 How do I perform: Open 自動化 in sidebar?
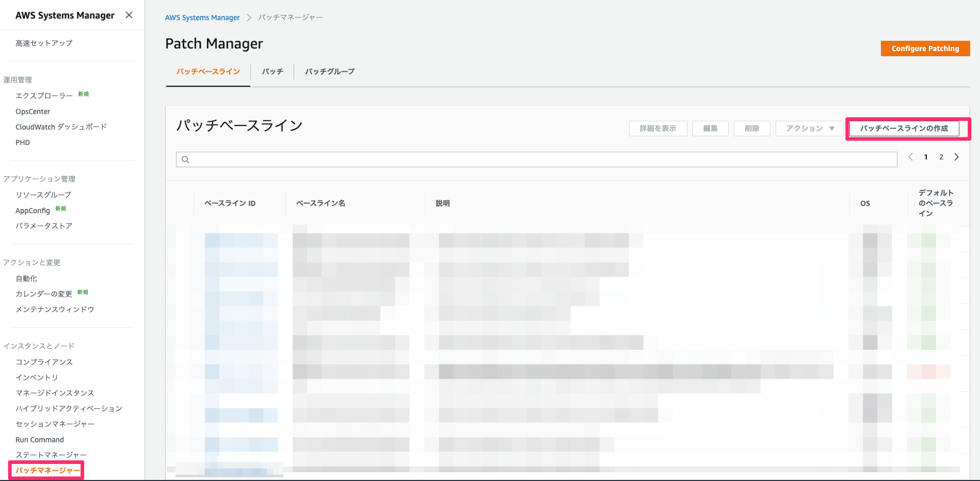(26, 279)
